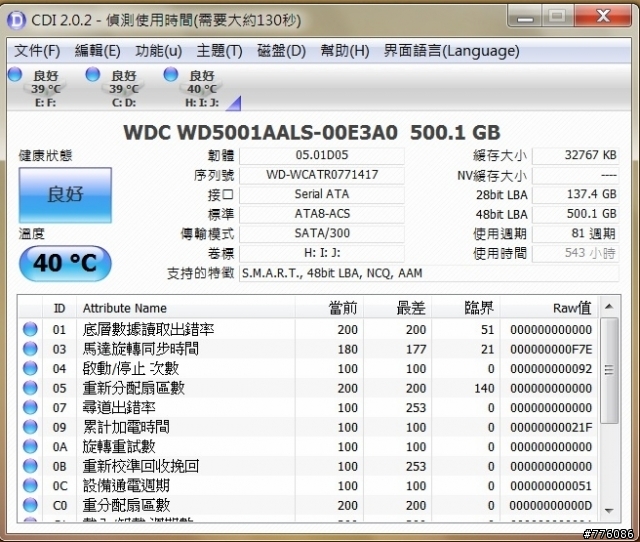The height and width of the screenshot is (542, 640).
Task: Click the 當前 column header
Action: point(329,308)
